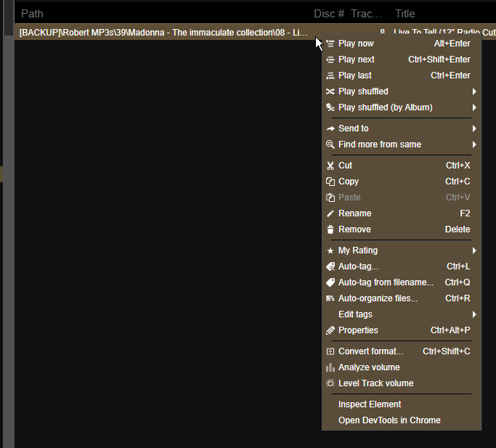Sort by the Path column header
Viewport: 496px width, 448px height.
(32, 14)
